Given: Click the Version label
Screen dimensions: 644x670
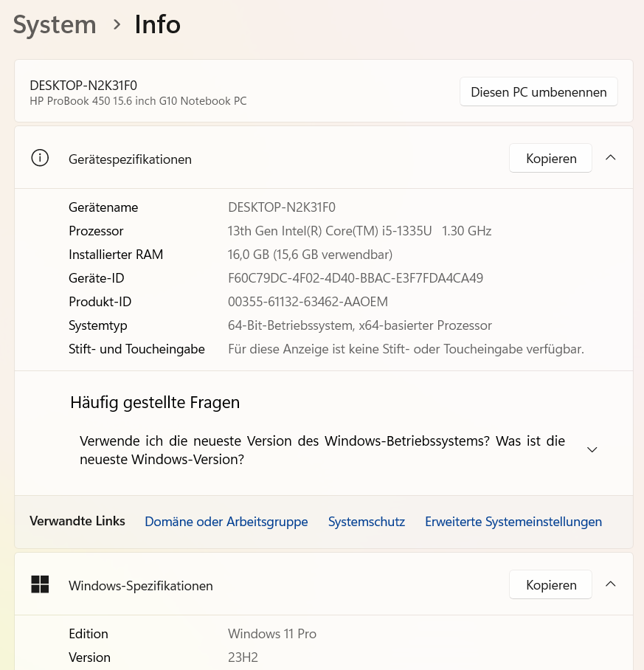Looking at the screenshot, I should pyautogui.click(x=90, y=657).
